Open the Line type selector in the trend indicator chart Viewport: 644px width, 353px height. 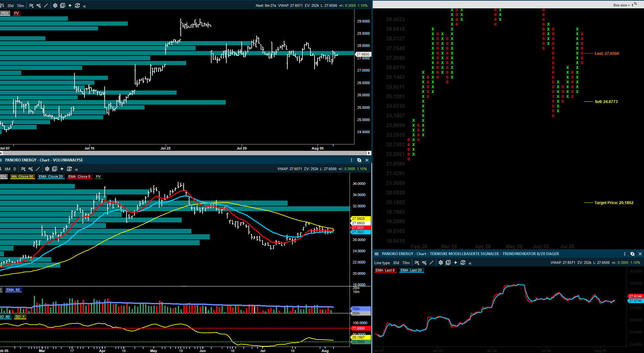coord(382,263)
